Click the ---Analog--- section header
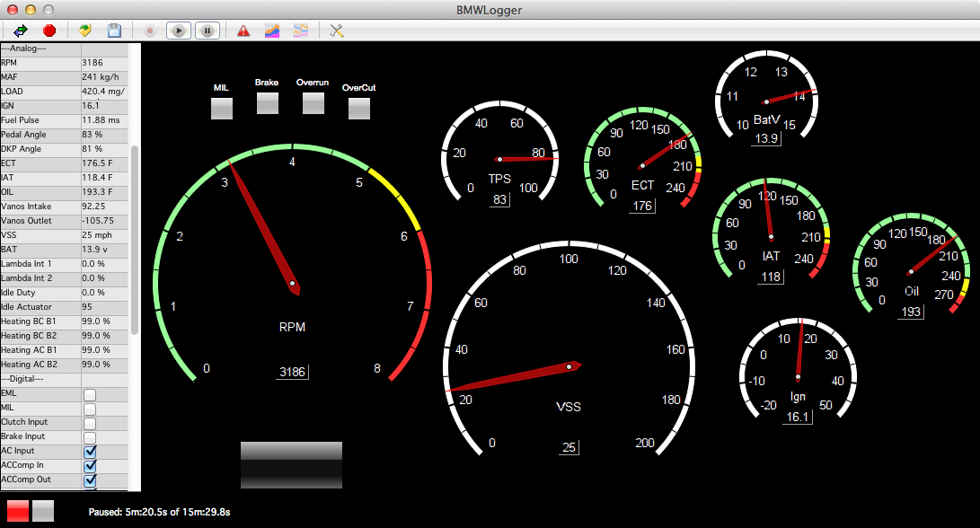The image size is (980, 528). (x=64, y=48)
